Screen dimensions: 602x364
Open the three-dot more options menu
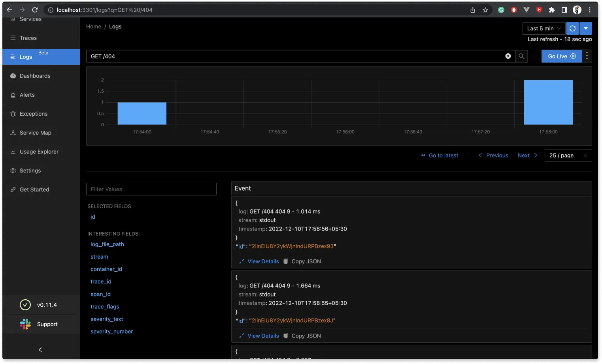587,56
